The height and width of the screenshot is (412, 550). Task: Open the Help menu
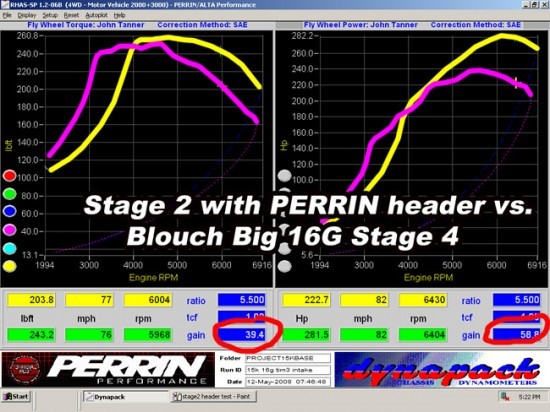pyautogui.click(x=119, y=15)
